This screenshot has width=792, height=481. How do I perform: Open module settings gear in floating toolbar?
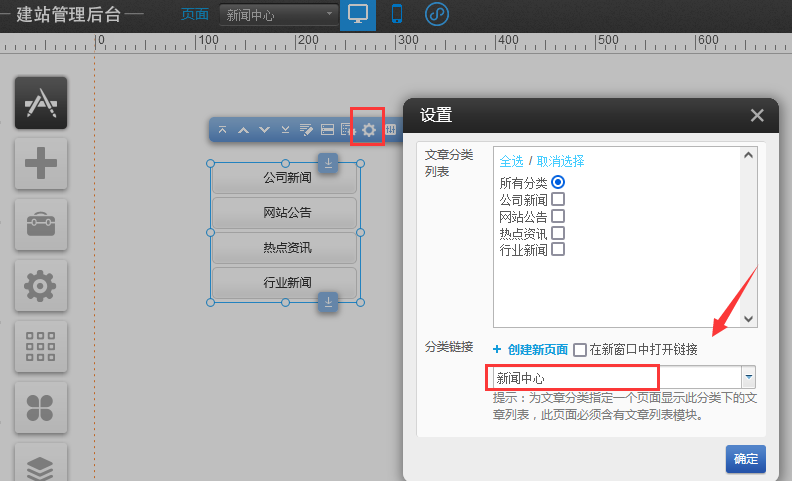tap(369, 129)
